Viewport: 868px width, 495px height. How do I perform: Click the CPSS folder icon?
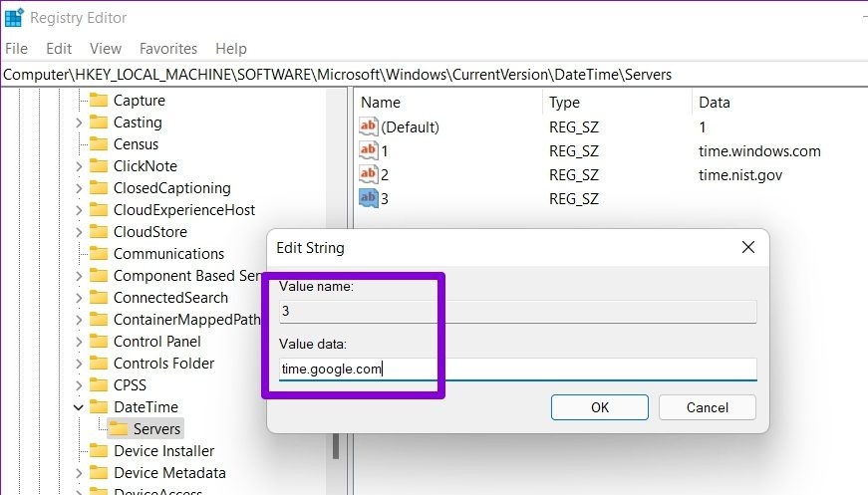[x=99, y=384]
